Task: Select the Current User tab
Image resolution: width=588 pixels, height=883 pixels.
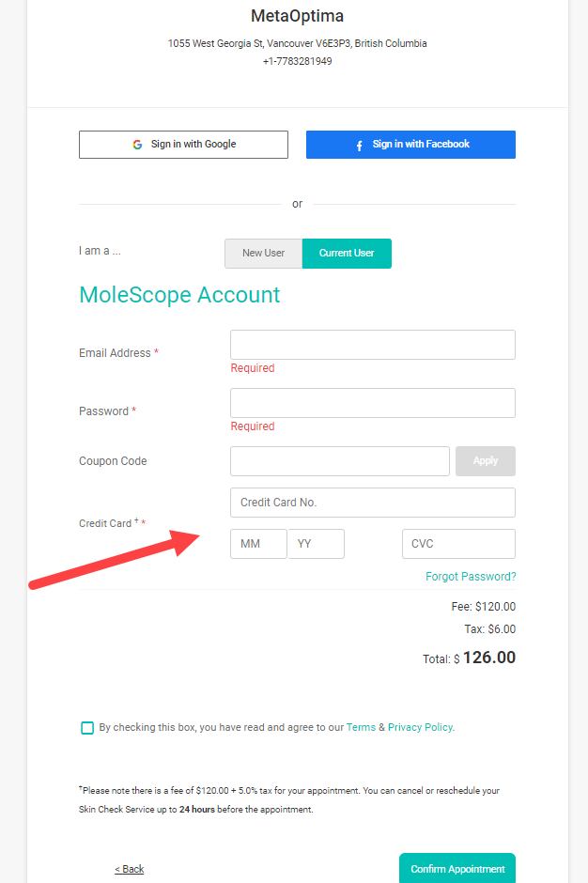Action: tap(347, 254)
